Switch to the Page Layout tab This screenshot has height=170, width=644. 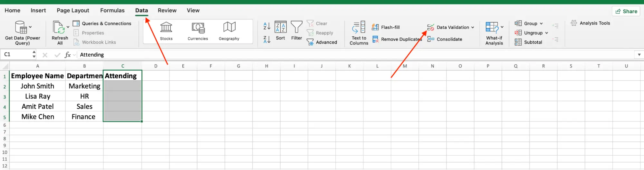pyautogui.click(x=73, y=10)
